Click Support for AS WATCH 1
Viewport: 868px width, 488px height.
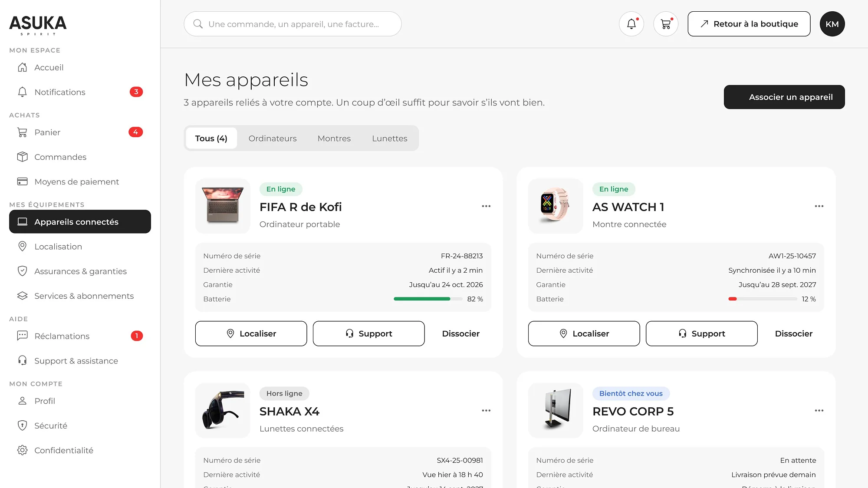coord(702,334)
